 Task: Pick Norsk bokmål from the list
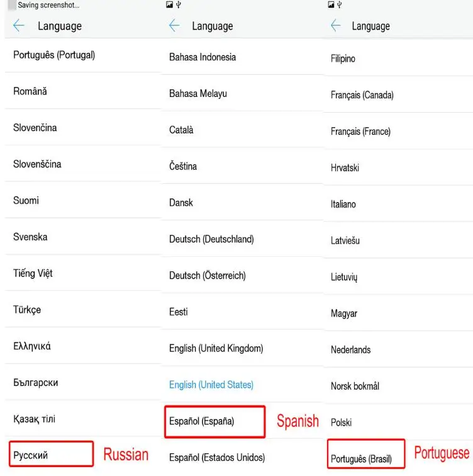coord(398,386)
